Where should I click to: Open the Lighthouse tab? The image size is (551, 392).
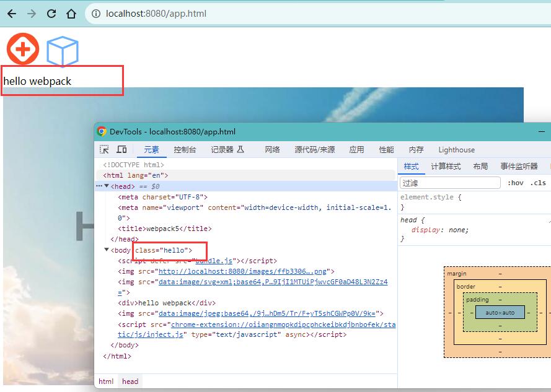coord(456,150)
